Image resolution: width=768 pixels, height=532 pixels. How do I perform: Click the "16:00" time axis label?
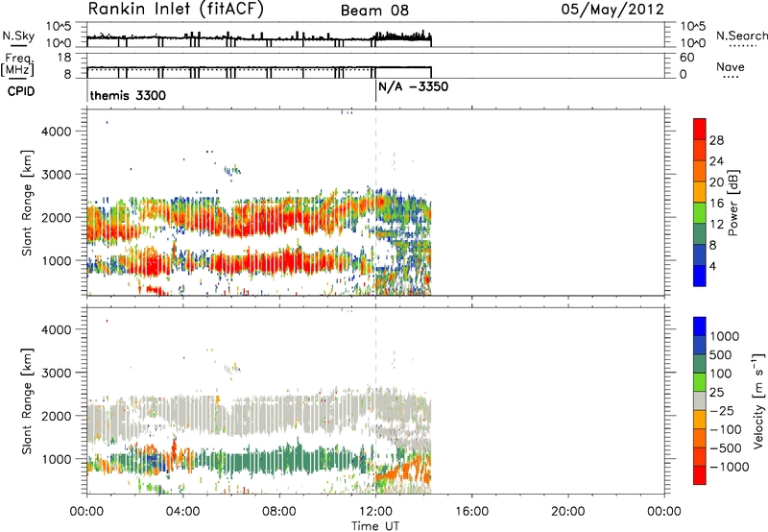pyautogui.click(x=471, y=512)
